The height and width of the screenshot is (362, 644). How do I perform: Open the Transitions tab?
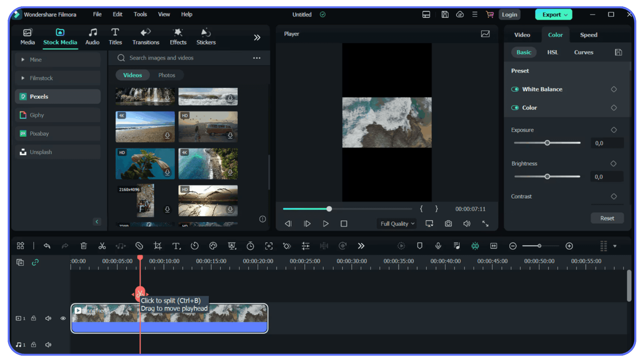[x=146, y=37]
